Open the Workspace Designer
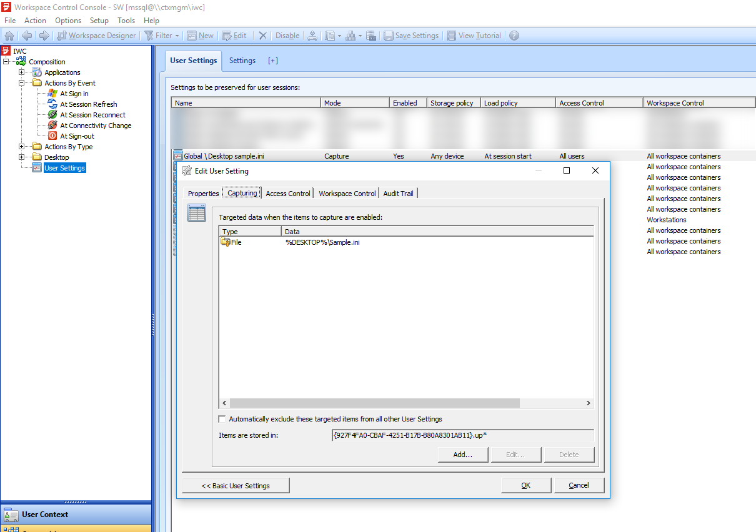Viewport: 756px width, 532px height. (x=96, y=36)
